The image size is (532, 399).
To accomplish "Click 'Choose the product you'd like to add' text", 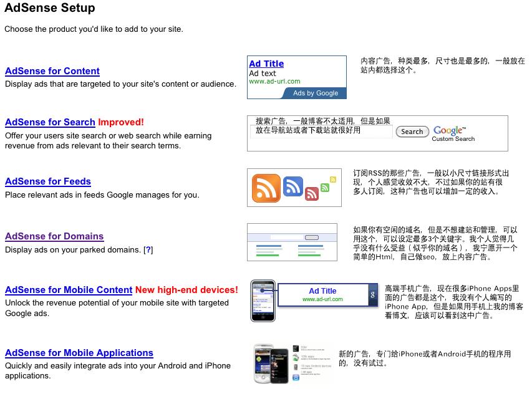I will (x=94, y=29).
